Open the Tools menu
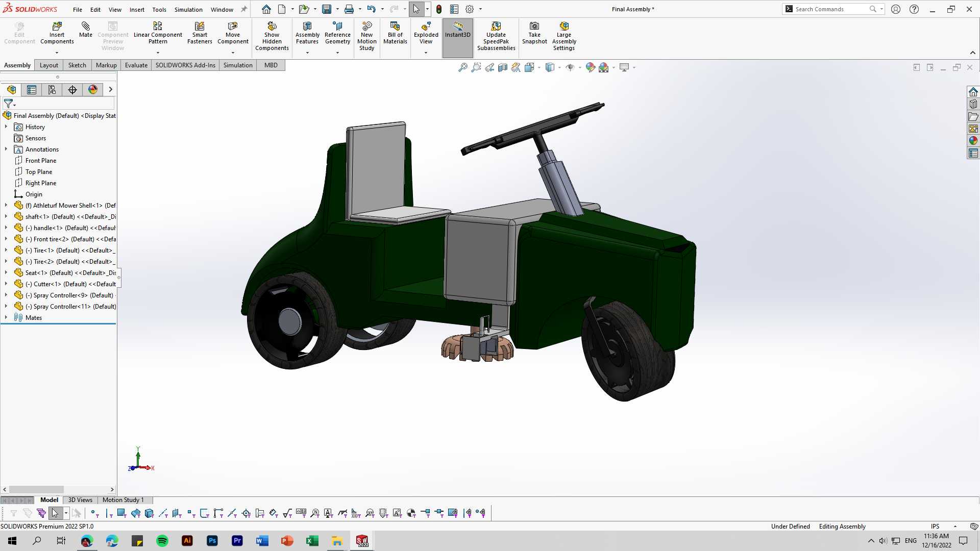Screen dimensions: 980x551 point(159,10)
